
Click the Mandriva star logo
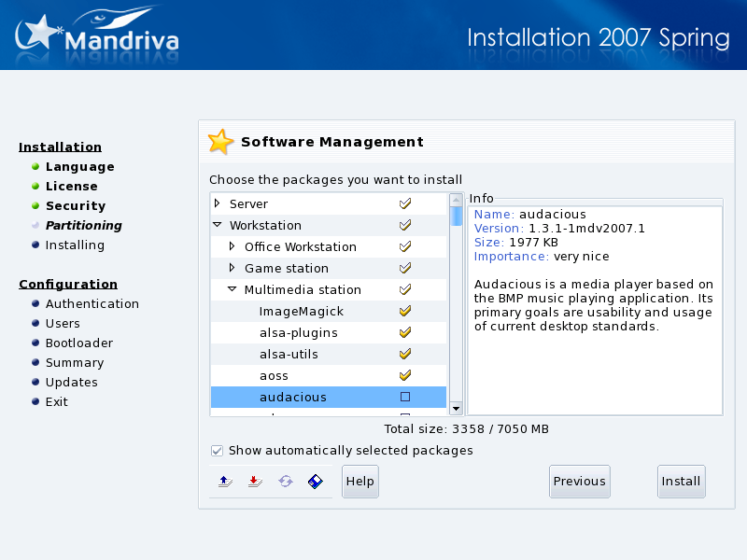point(39,35)
